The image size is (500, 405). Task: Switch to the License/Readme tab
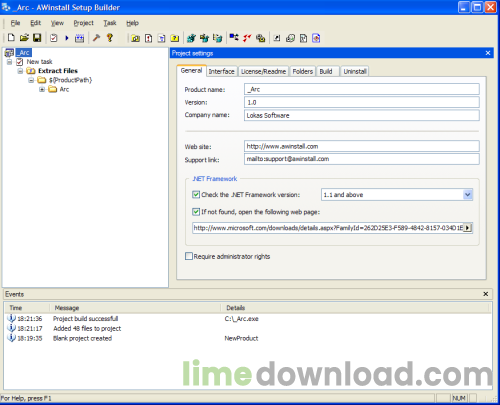point(263,71)
